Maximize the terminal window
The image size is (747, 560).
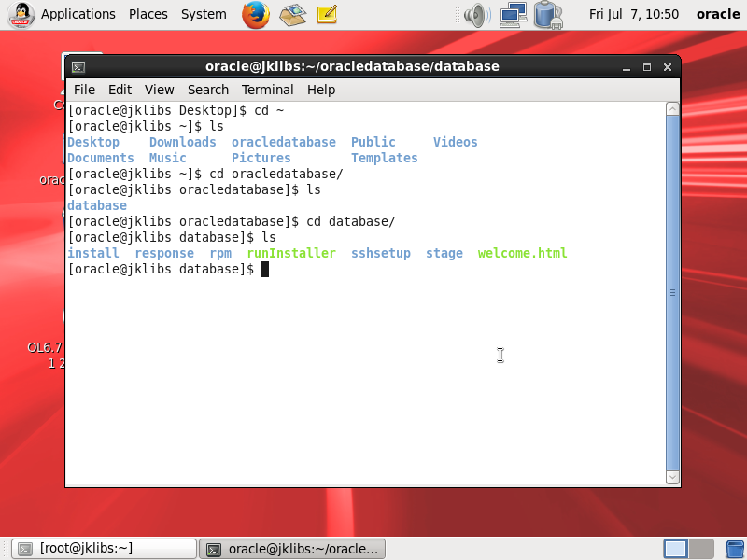[x=647, y=67]
